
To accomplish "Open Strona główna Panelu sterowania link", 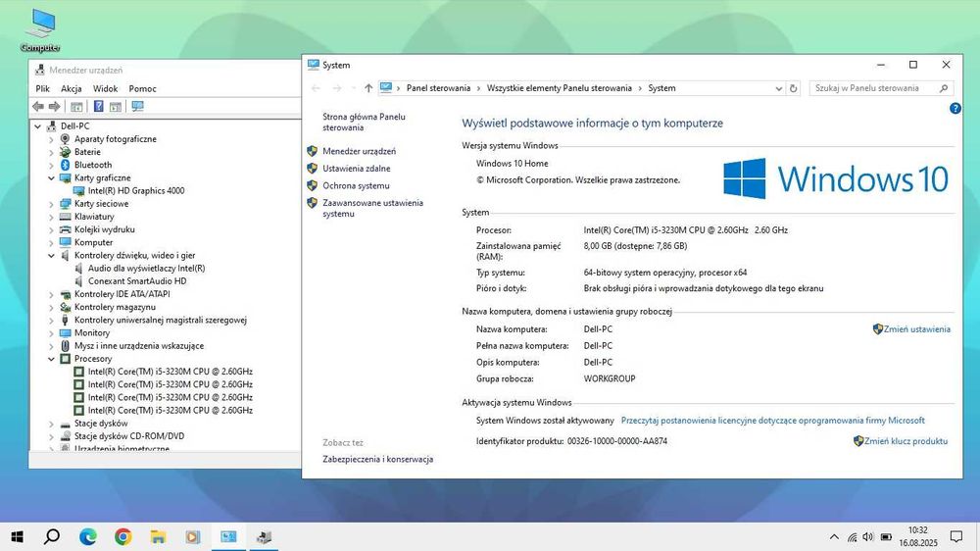I will (x=364, y=122).
